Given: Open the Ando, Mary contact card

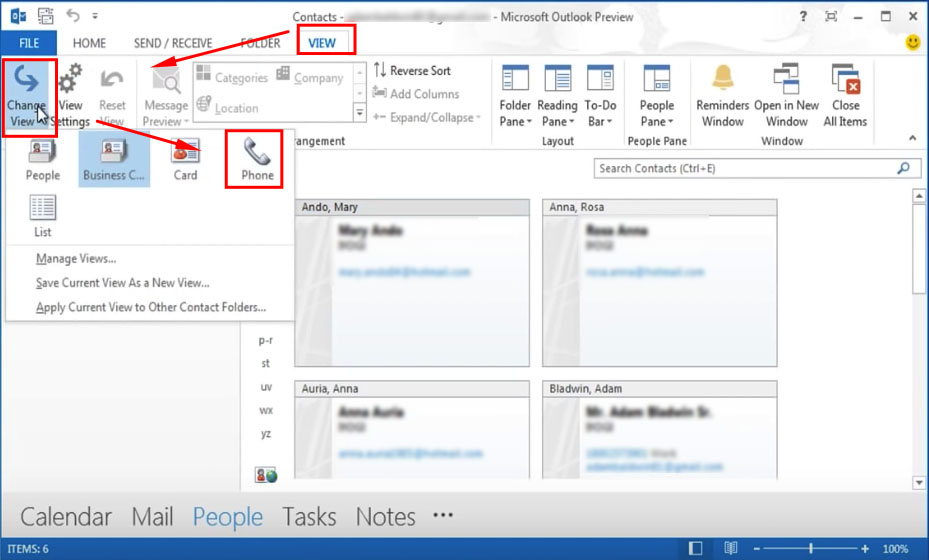Looking at the screenshot, I should point(412,283).
